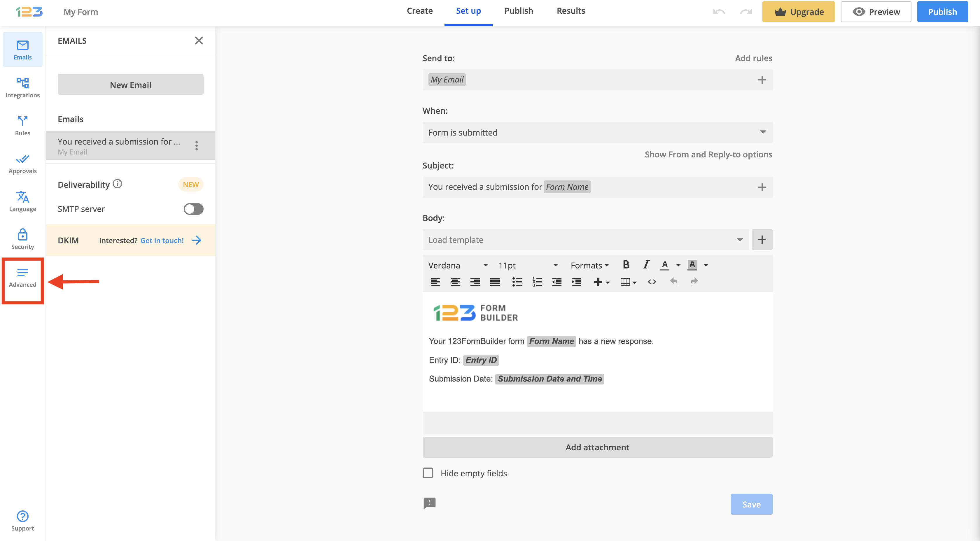
Task: Toggle bold formatting in body editor
Action: tap(626, 265)
